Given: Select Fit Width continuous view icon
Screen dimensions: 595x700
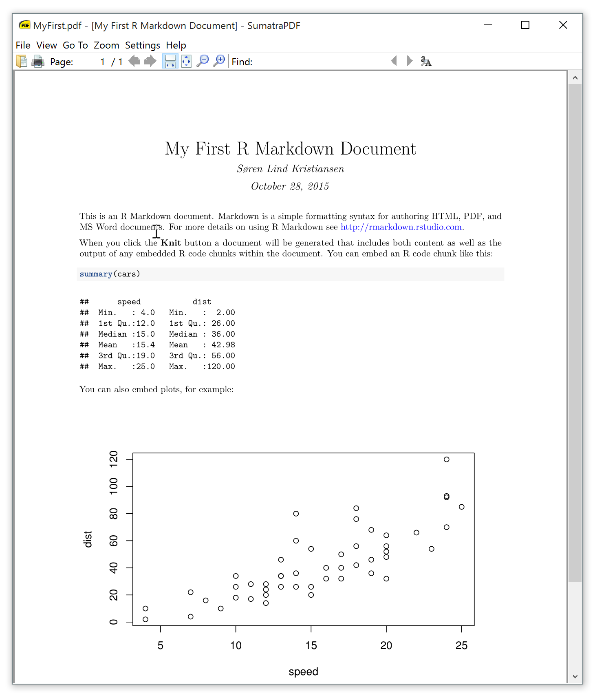Looking at the screenshot, I should tap(170, 62).
